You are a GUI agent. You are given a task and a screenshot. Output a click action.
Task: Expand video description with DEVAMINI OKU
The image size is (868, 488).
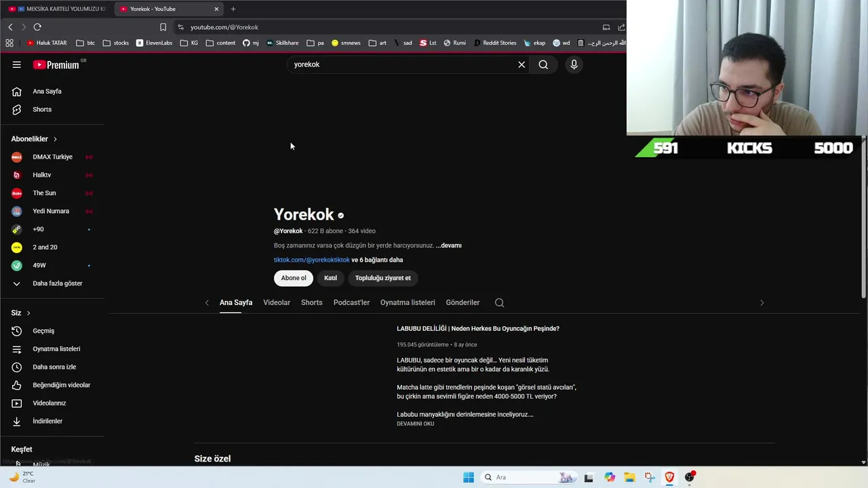[x=415, y=424]
